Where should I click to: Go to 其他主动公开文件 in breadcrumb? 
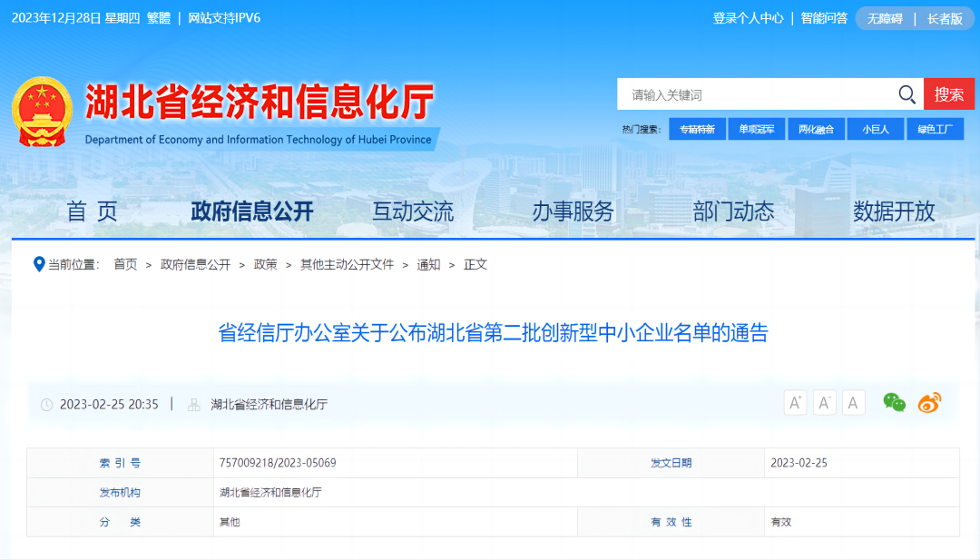tap(347, 264)
